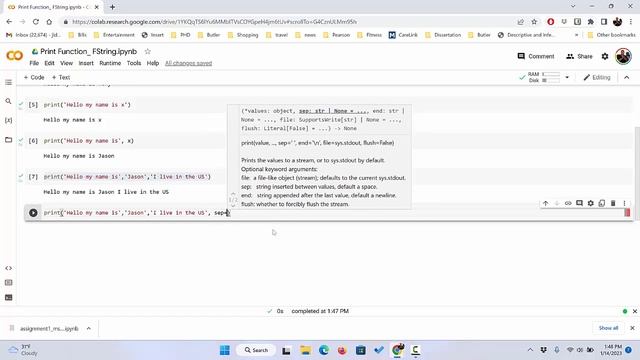640x360 pixels.
Task: Open the Editing mode dropdown
Action: (x=597, y=77)
